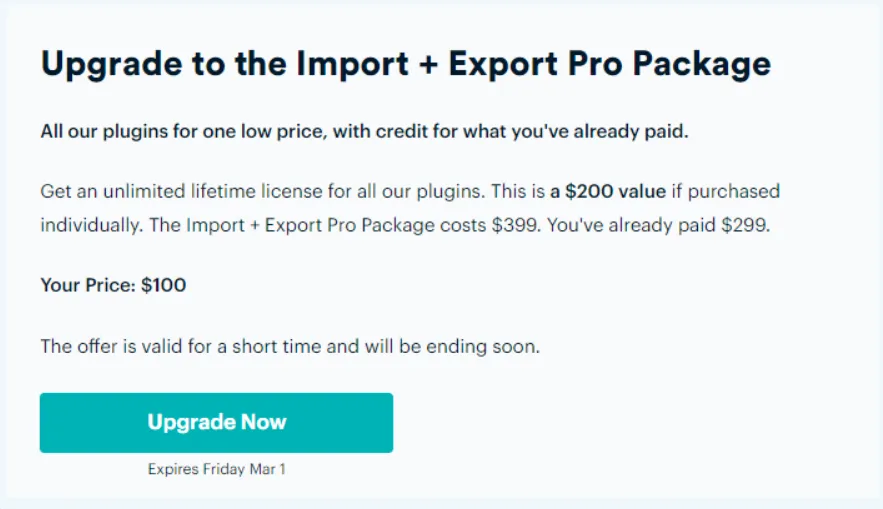The width and height of the screenshot is (883, 509).
Task: Click the "Expires Friday Mar 1" note
Action: 216,469
